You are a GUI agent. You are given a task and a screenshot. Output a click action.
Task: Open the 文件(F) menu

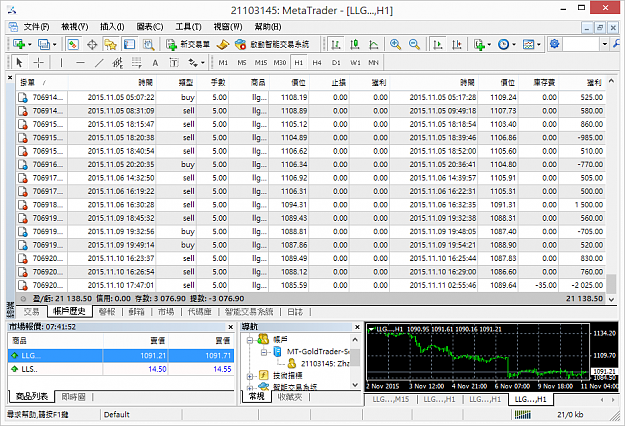tap(36, 27)
